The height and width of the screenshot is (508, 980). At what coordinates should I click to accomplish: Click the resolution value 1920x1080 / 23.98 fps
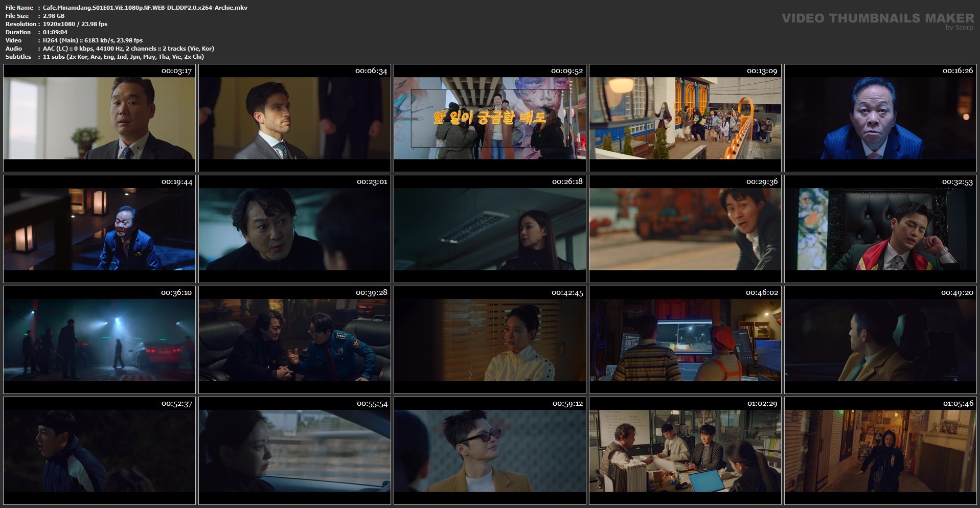(x=75, y=24)
